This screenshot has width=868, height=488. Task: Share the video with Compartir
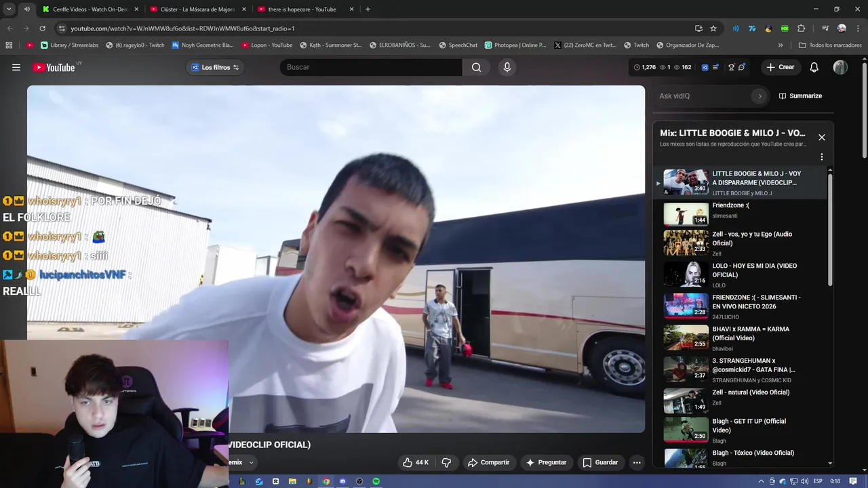tap(488, 462)
